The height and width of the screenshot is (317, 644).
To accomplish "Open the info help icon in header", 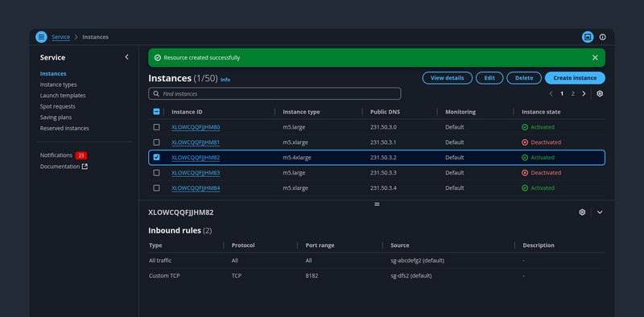I will tap(602, 37).
